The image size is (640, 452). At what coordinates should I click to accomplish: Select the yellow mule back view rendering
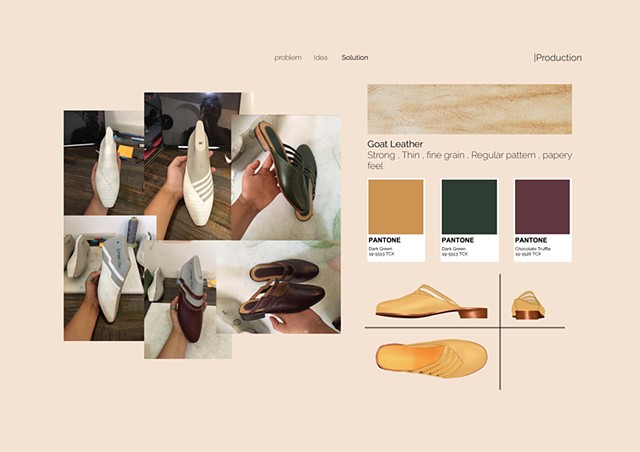pos(527,305)
